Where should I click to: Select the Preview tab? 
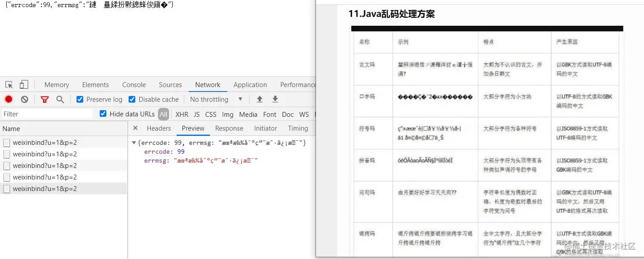(x=193, y=128)
